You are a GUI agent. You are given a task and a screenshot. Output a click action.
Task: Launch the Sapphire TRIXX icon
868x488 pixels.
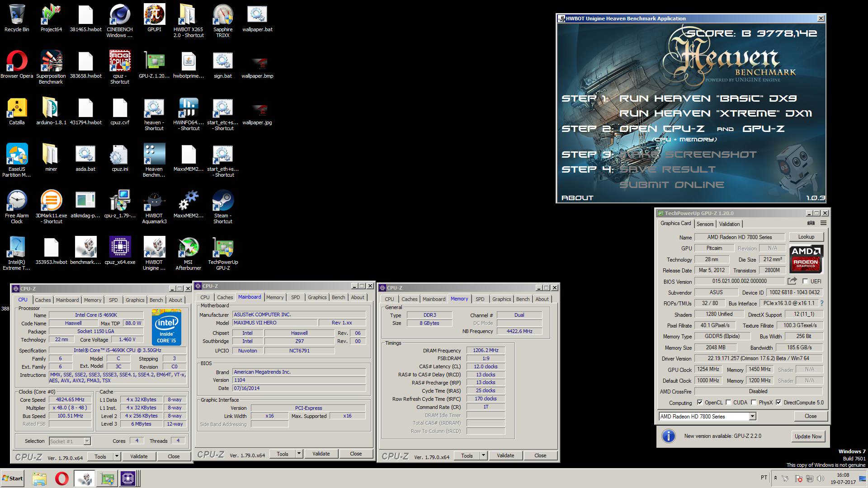click(x=223, y=21)
